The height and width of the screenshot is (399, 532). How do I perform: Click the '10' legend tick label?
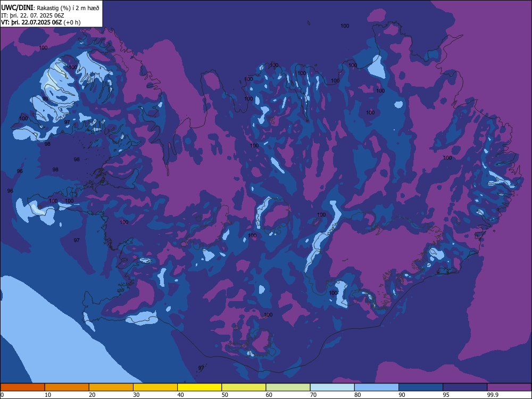(48, 395)
